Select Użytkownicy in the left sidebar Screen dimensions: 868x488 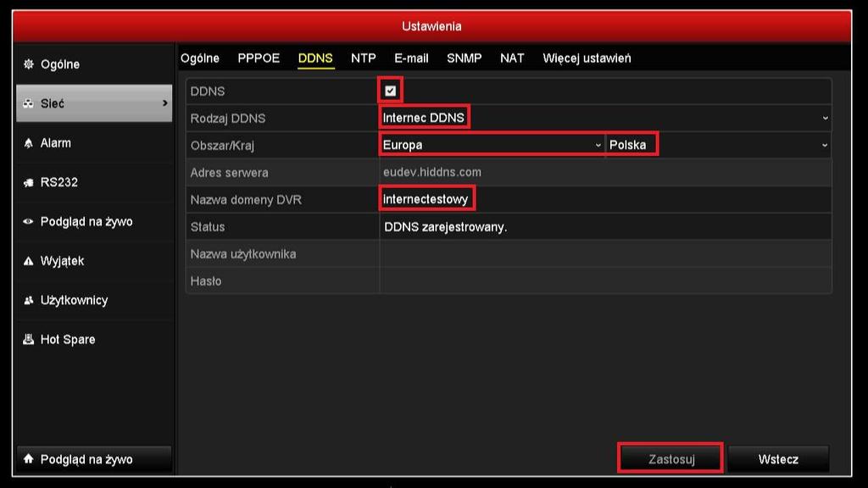[94, 301]
